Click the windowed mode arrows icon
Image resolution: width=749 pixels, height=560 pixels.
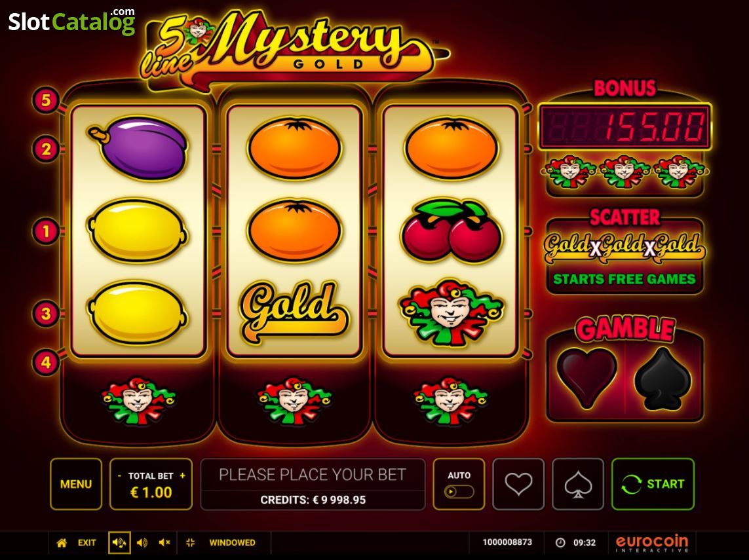(x=190, y=543)
